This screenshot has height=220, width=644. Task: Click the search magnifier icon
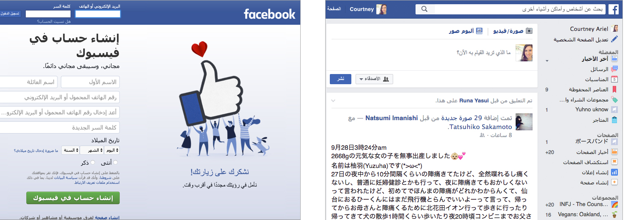(x=425, y=9)
